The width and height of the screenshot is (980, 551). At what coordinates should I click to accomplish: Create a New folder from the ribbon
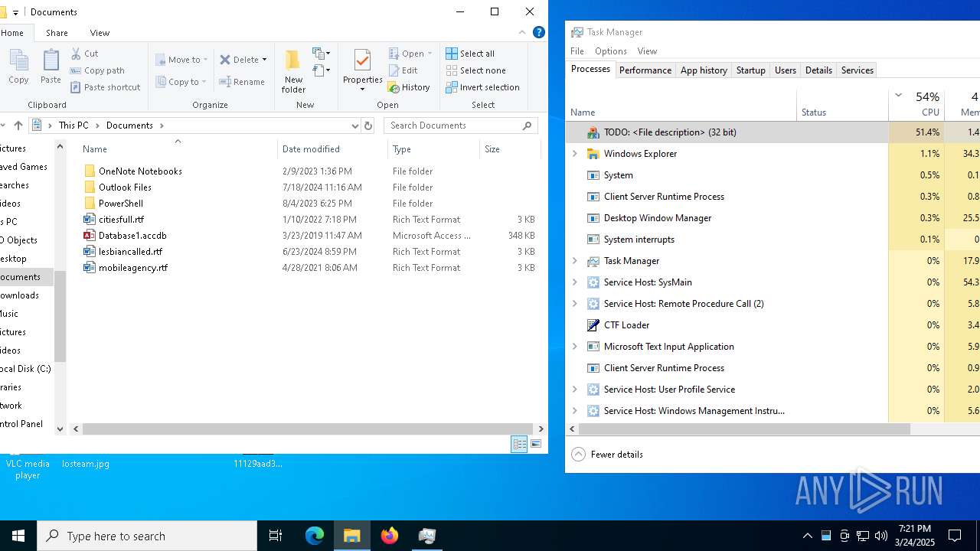coord(293,71)
